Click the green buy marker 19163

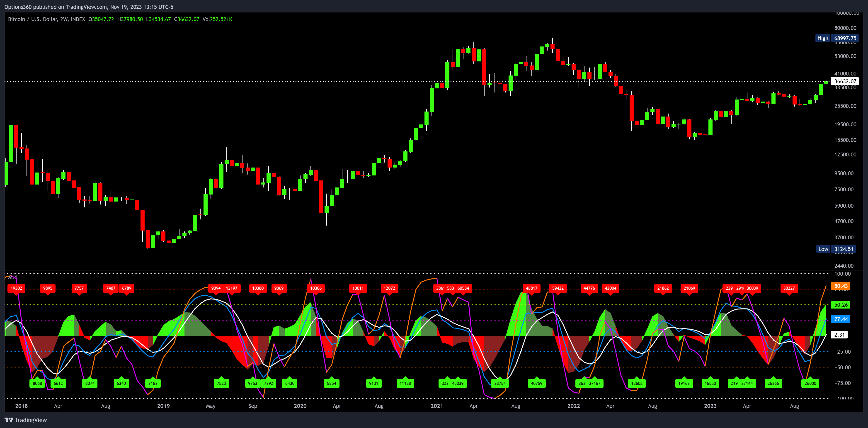(684, 383)
